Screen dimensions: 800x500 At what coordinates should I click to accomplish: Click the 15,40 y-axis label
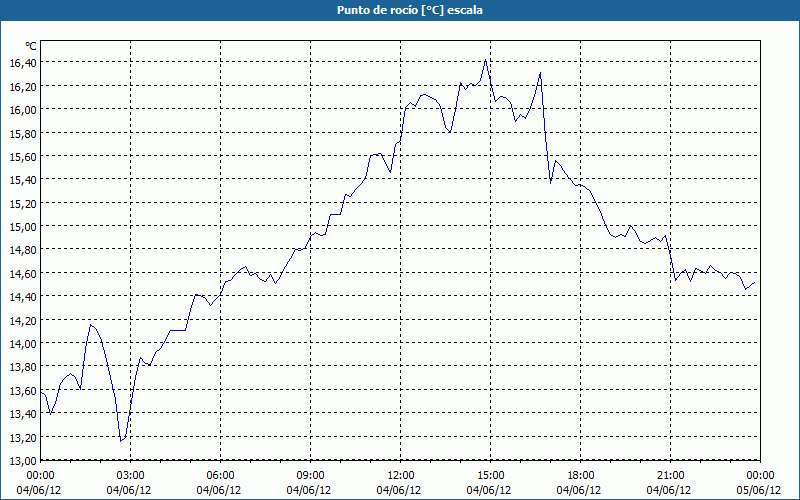[x=23, y=180]
